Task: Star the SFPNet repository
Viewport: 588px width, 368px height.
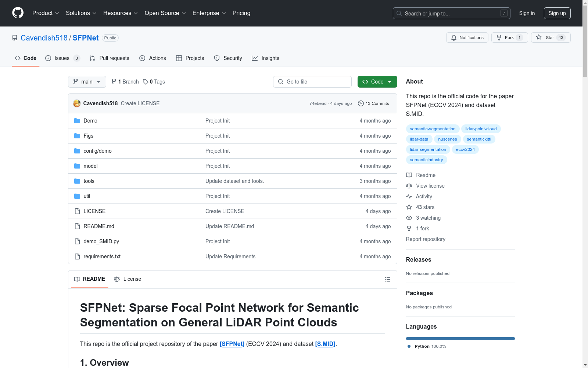Action: [550, 38]
